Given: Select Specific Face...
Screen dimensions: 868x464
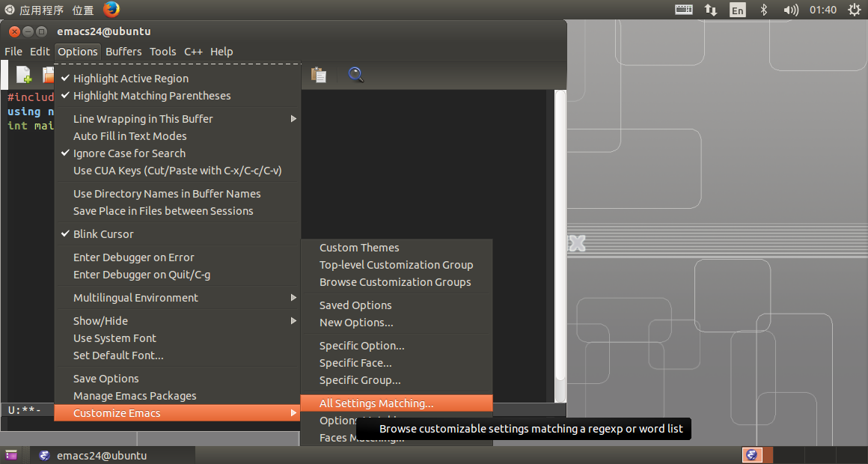Looking at the screenshot, I should 397,363.
